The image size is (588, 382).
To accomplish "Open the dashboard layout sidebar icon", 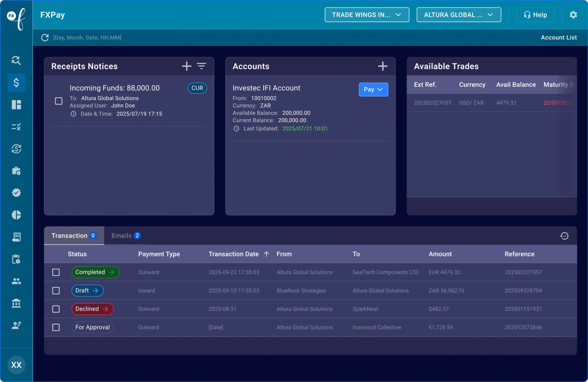I will [16, 105].
